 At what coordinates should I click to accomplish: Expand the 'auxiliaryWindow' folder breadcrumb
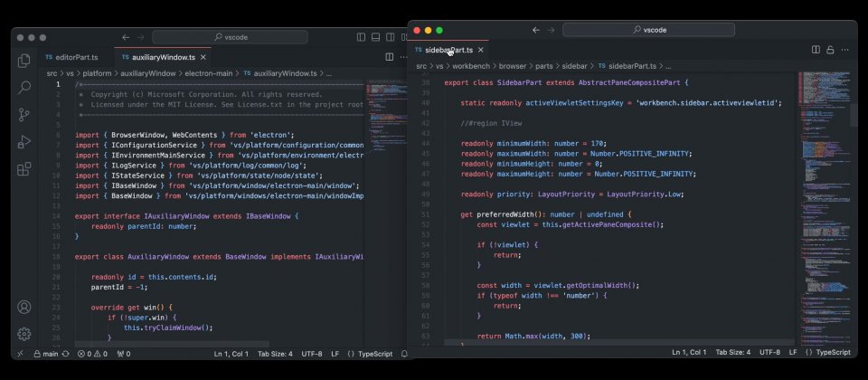[147, 73]
